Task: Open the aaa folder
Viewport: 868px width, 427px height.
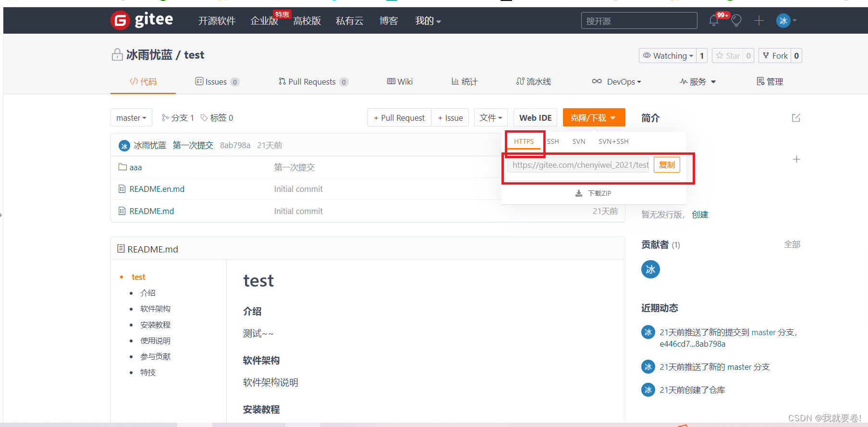Action: [135, 167]
